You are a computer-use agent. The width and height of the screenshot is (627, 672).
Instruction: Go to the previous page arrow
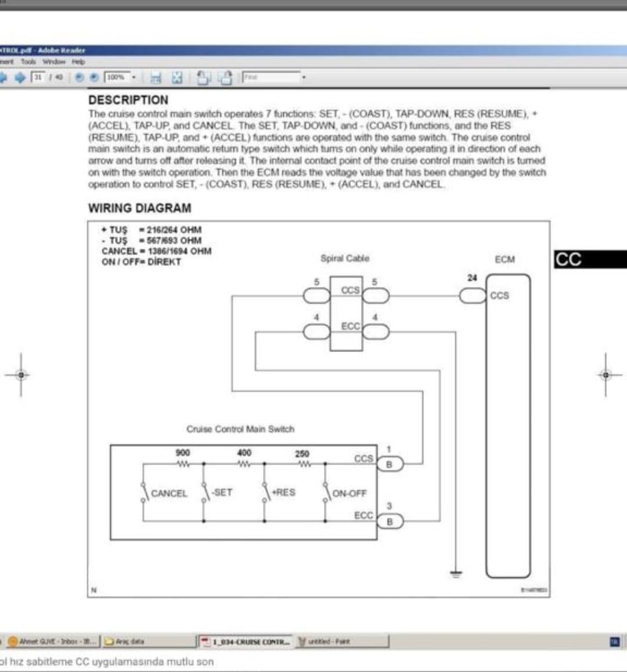tap(3, 77)
